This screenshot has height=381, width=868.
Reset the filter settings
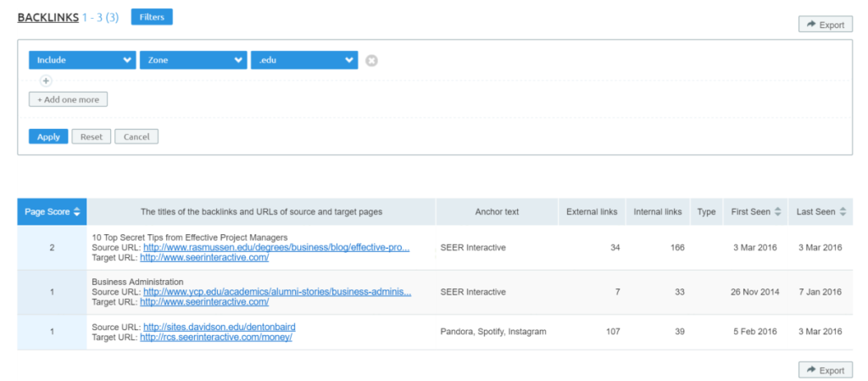point(92,137)
